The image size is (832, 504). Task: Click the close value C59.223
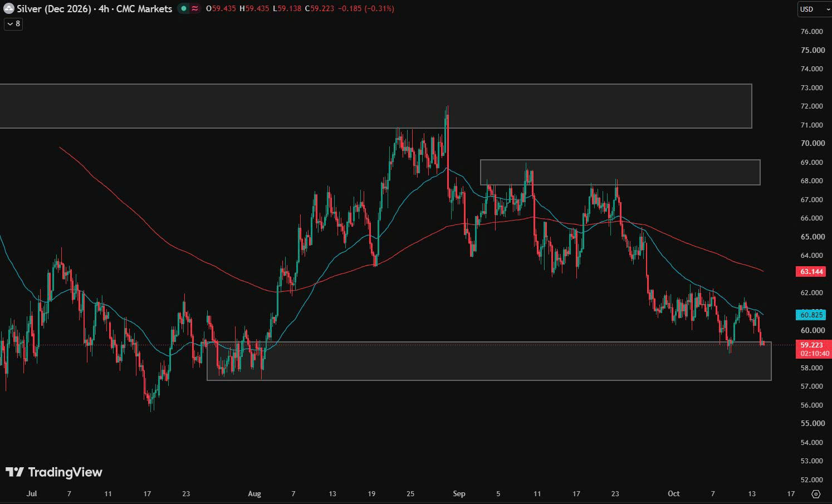(x=320, y=8)
